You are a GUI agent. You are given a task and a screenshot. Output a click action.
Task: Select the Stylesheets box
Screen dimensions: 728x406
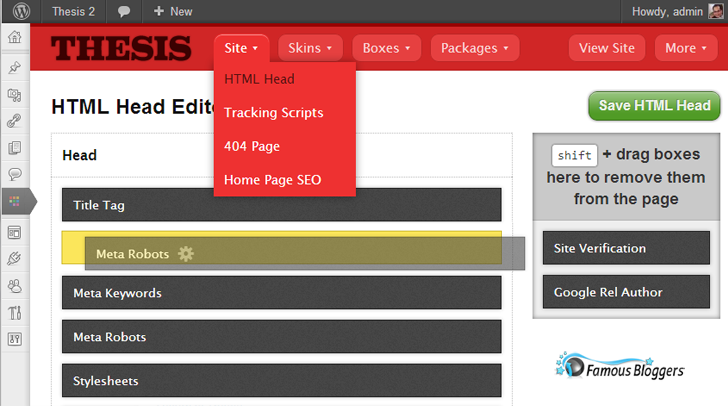click(281, 381)
